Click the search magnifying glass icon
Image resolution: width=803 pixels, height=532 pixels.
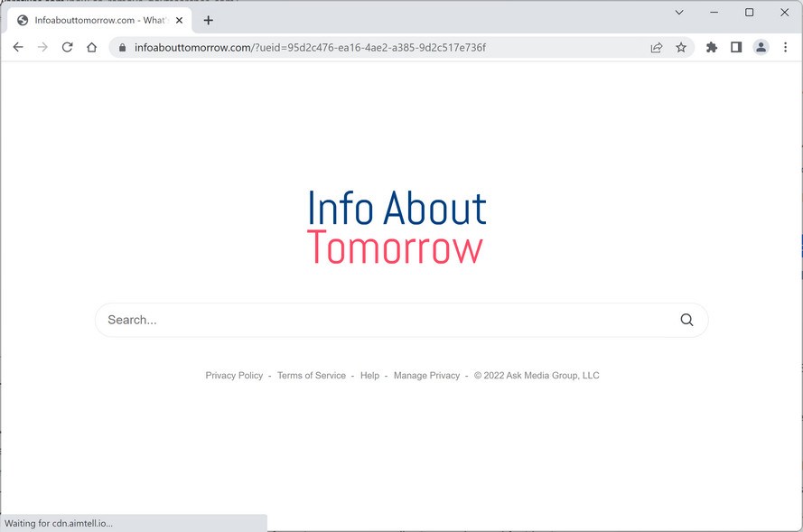[686, 320]
